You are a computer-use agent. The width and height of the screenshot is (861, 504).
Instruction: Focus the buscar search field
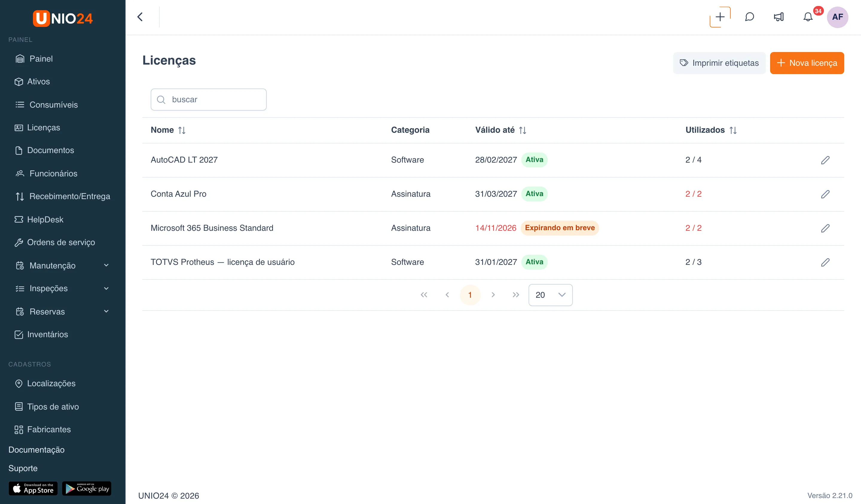coord(208,100)
